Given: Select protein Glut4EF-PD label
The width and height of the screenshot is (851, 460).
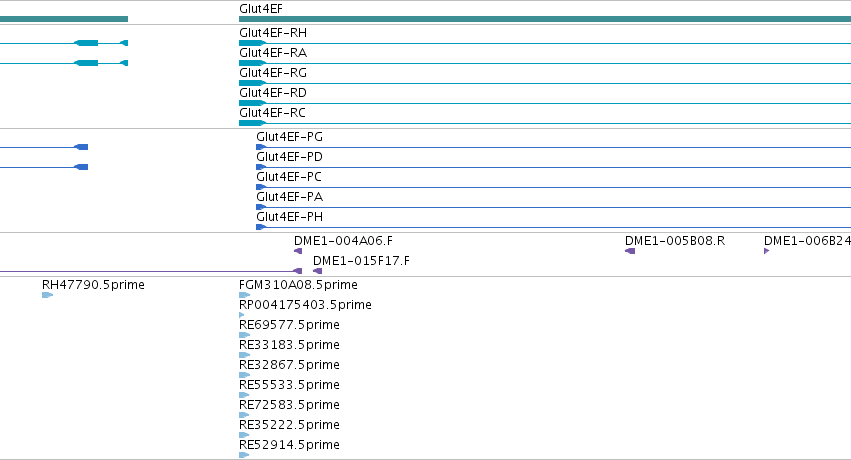Looking at the screenshot, I should (289, 157).
